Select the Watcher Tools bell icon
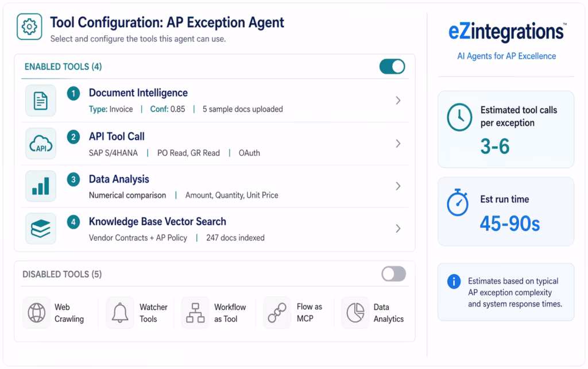This screenshot has width=588, height=369. (120, 313)
